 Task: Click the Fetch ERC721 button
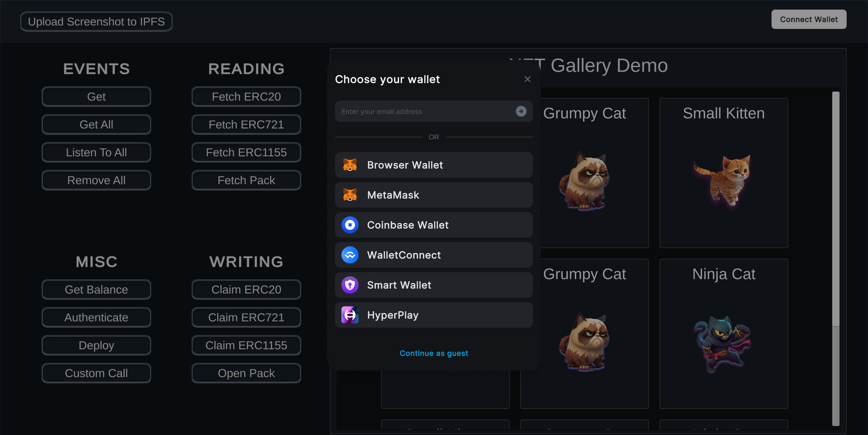(246, 125)
